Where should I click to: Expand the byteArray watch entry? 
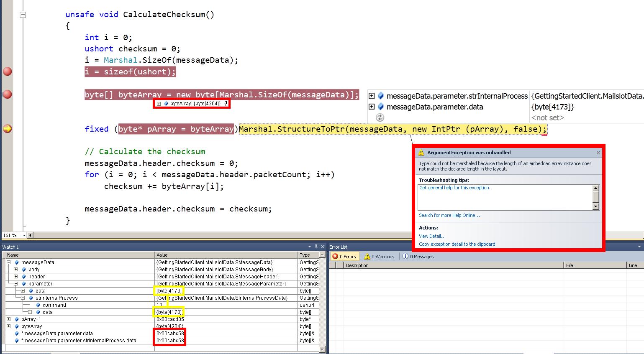(8, 326)
